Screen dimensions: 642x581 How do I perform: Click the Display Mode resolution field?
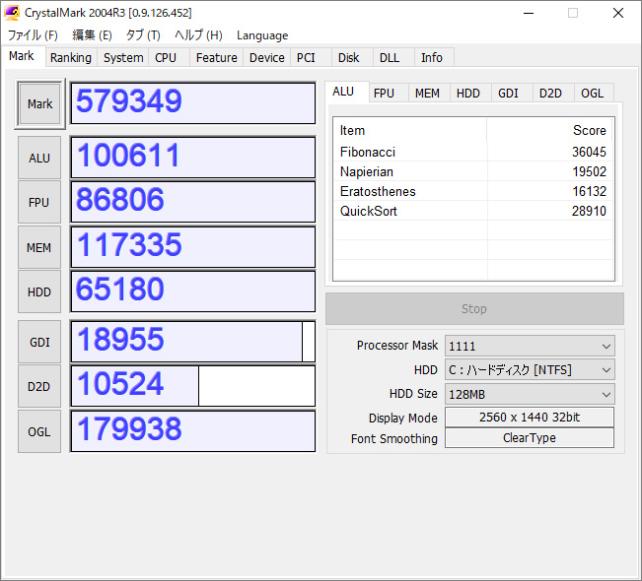[x=529, y=417]
